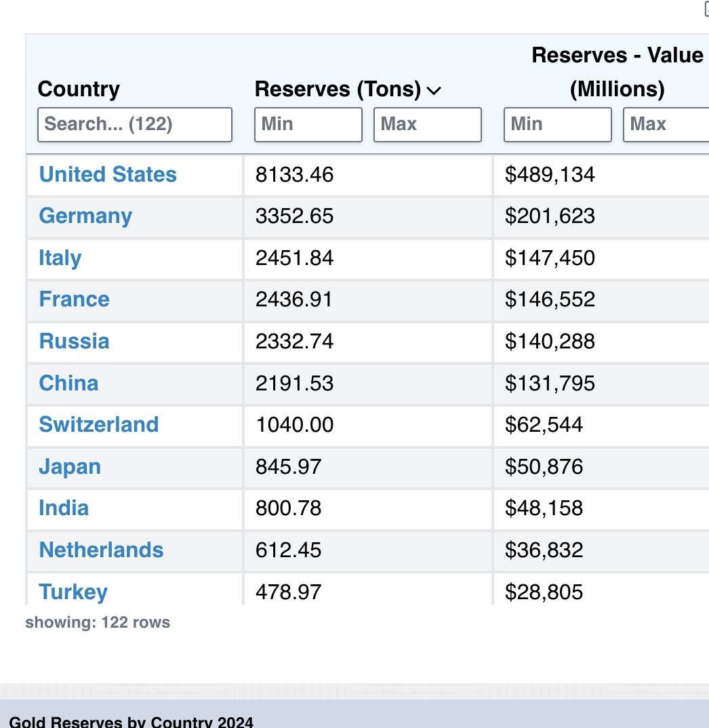The height and width of the screenshot is (728, 709).
Task: Open the Russia country link
Action: (75, 341)
